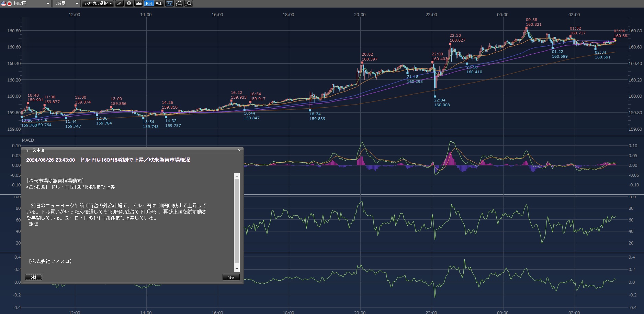Image resolution: width=644 pixels, height=314 pixels.
Task: Zoom out the chart with the minus magnifier
Action: tap(179, 3)
